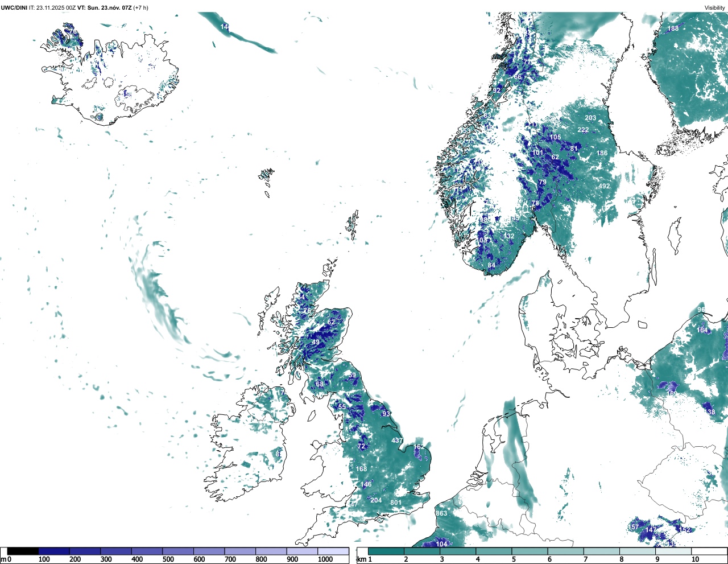Image resolution: width=728 pixels, height=564 pixels.
Task: Click visibility value '81' in Sweden
Action: point(574,149)
